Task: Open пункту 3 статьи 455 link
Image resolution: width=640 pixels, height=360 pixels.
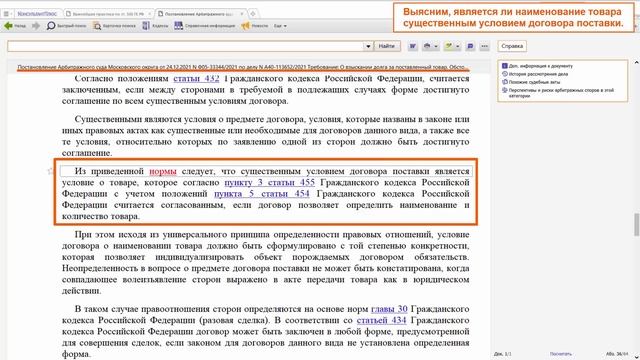Action: pyautogui.click(x=269, y=182)
